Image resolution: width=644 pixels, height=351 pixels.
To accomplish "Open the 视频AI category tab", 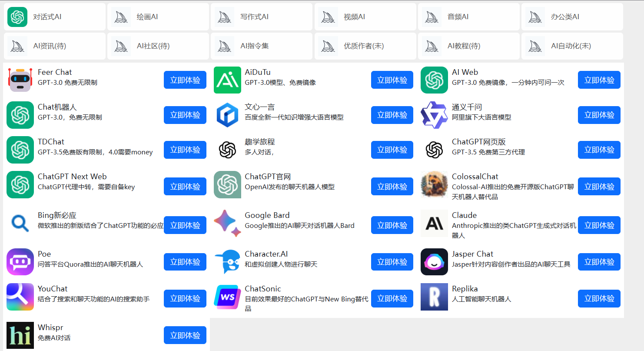I will (x=365, y=17).
